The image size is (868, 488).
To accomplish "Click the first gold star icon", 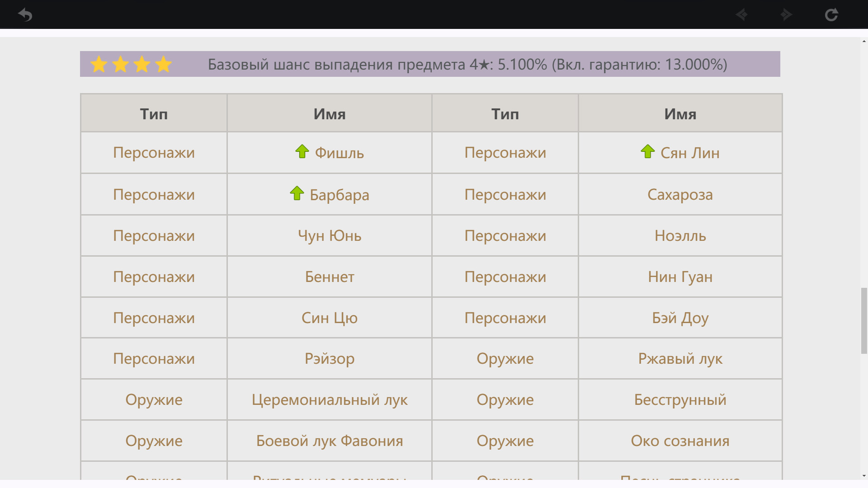I will (99, 64).
